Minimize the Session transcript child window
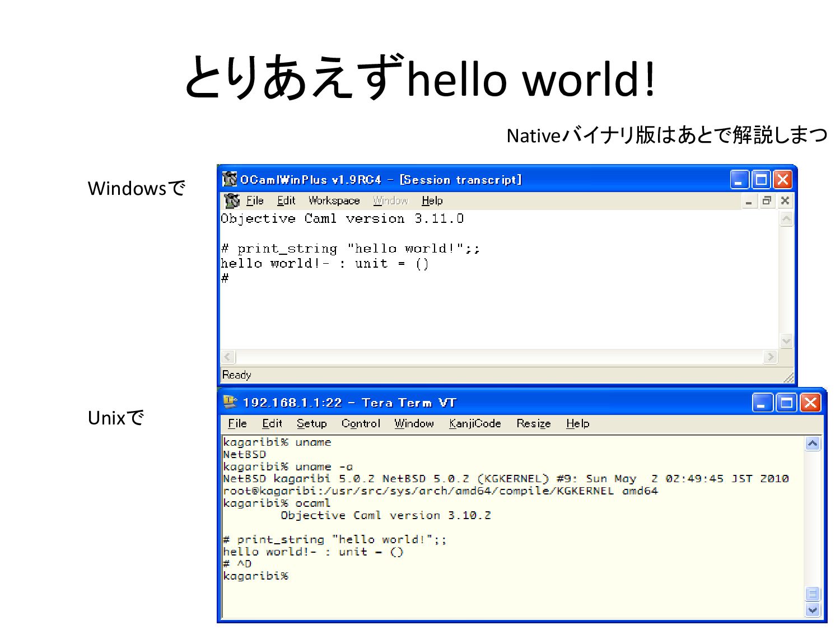 tap(749, 200)
